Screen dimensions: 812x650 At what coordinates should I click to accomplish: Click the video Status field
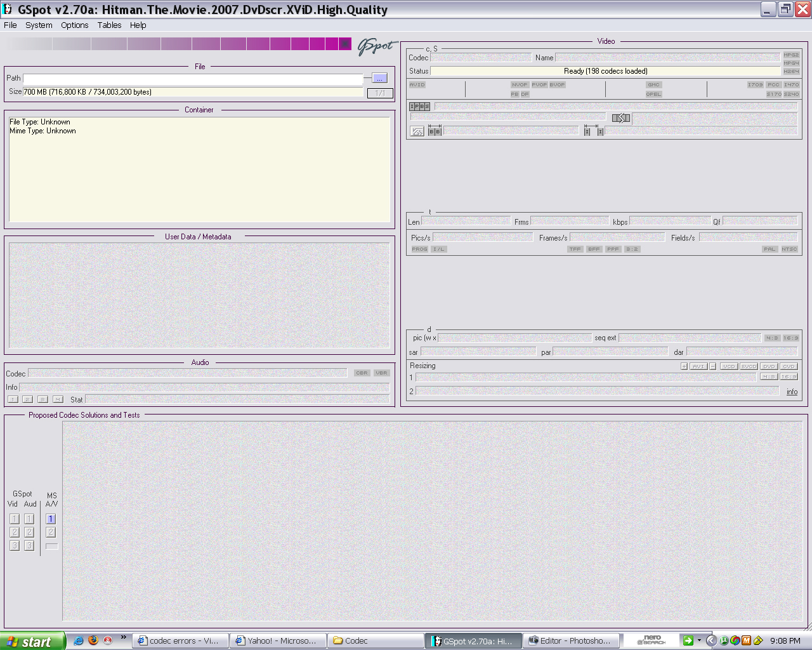pos(606,71)
